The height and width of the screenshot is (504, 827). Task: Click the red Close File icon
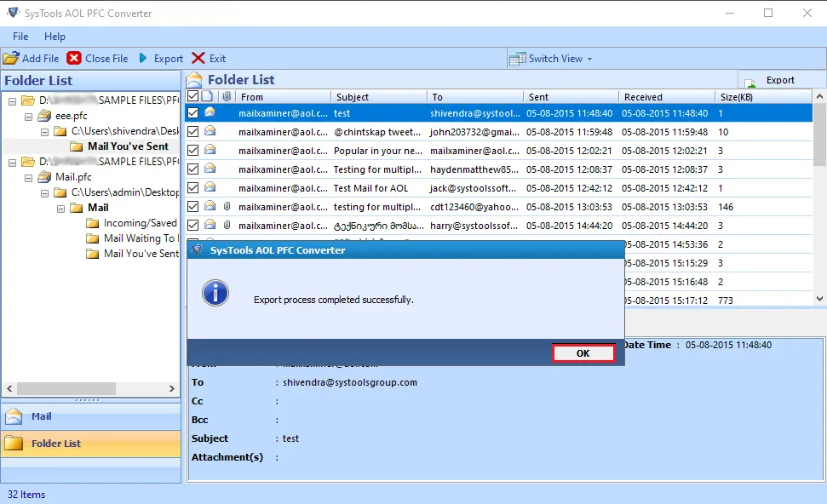click(74, 58)
